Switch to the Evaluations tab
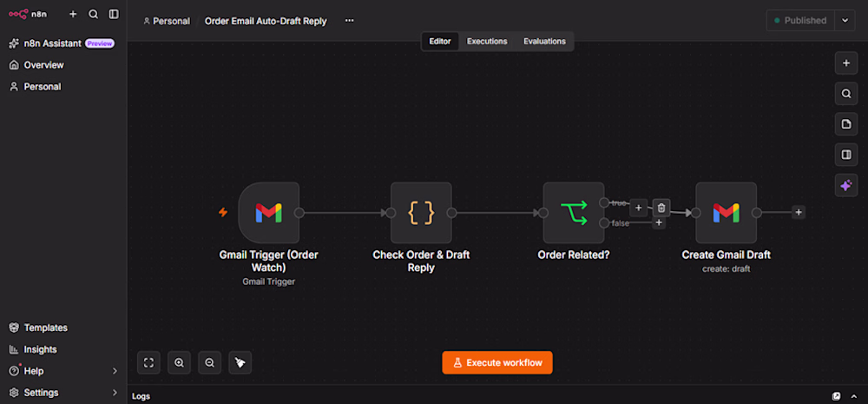 (x=544, y=41)
